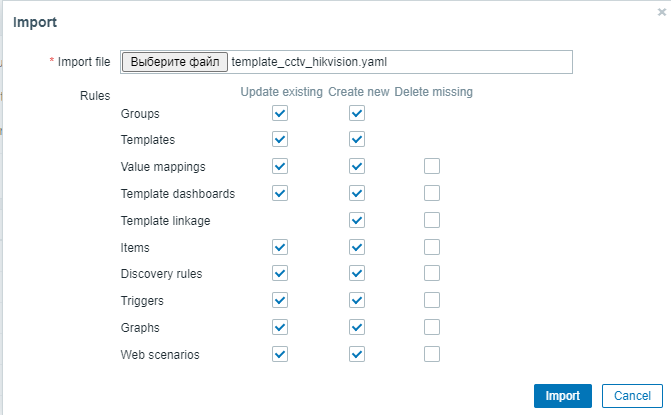Cancel the import dialog
671x415 pixels.
click(x=632, y=396)
